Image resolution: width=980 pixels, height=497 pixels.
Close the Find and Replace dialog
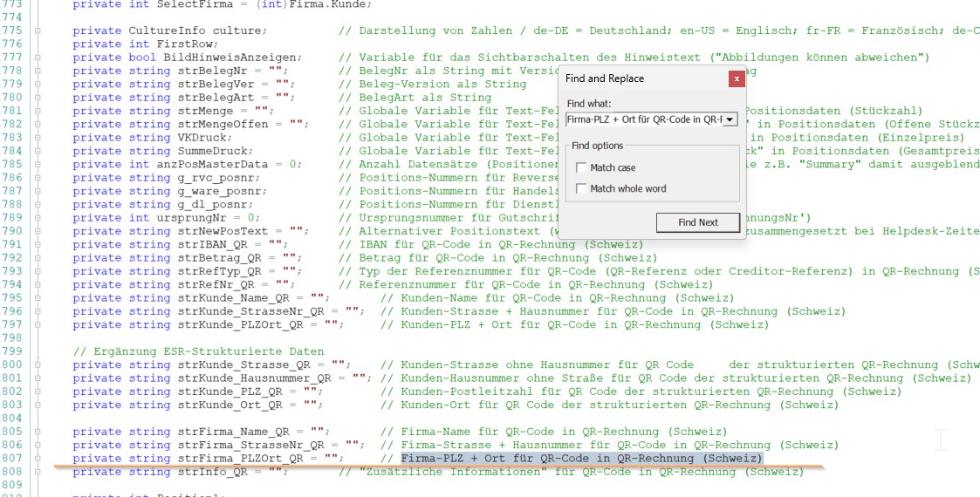tap(737, 78)
